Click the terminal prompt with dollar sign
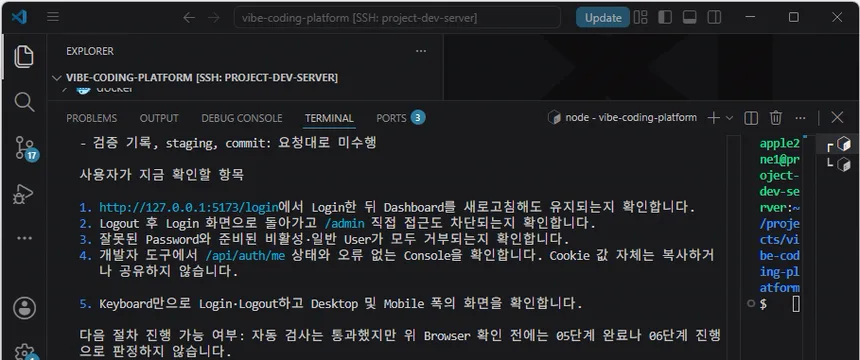 pos(763,303)
